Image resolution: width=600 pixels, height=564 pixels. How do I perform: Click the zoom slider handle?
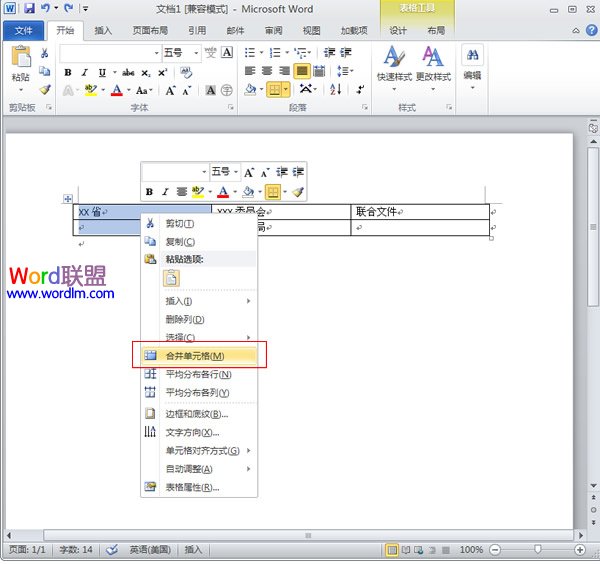[x=538, y=550]
